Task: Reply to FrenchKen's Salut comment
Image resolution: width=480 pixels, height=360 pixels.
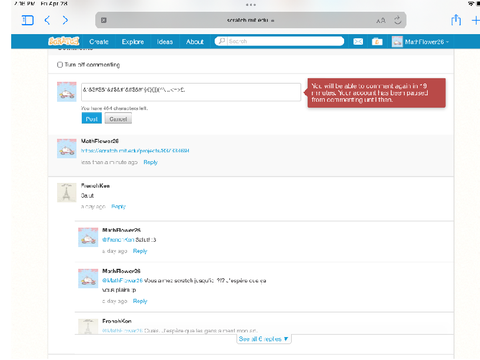Action: pyautogui.click(x=118, y=206)
